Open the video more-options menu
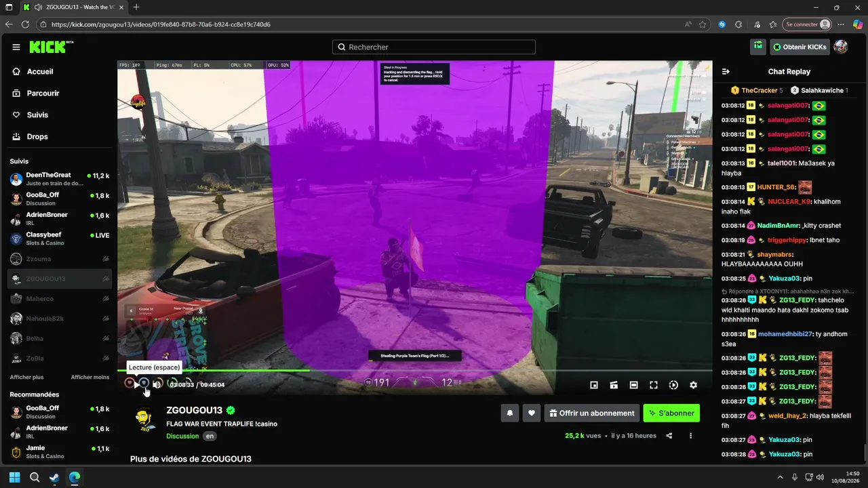Image resolution: width=868 pixels, height=488 pixels. [x=690, y=436]
